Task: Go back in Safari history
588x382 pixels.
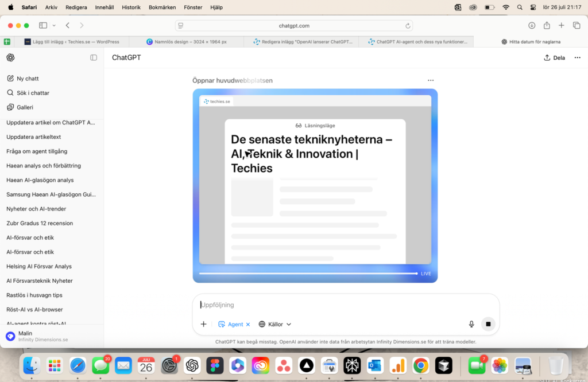Action: pos(68,25)
